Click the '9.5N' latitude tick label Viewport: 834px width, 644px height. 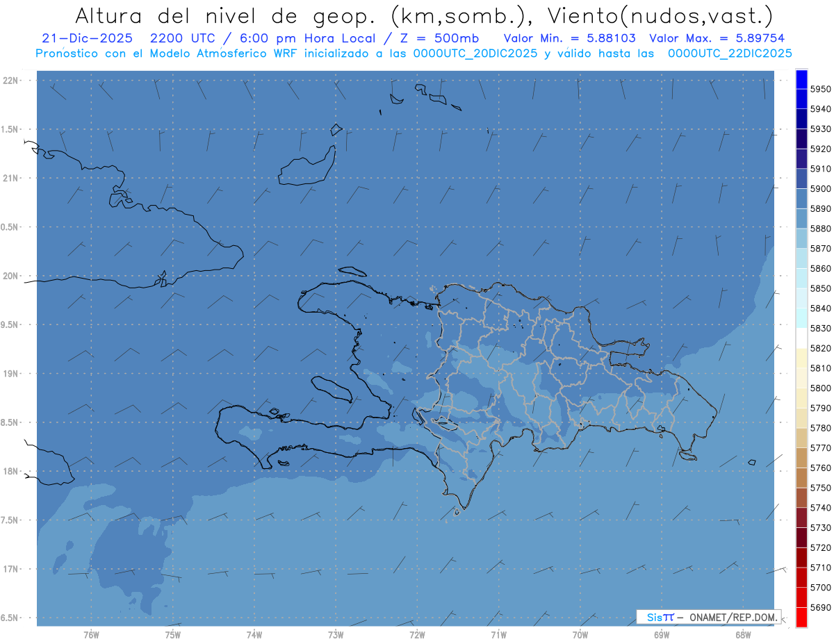pos(10,325)
